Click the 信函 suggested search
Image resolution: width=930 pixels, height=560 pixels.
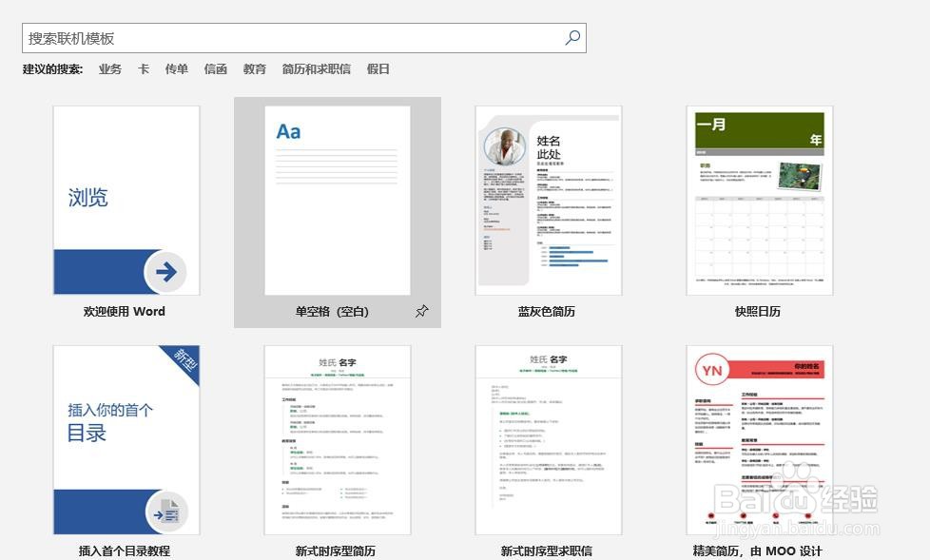(215, 68)
